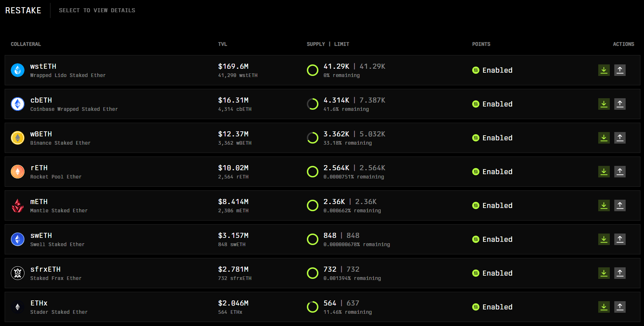Withdraw mETH using the upload icon
Screen dimensions: 644x326
[620, 205]
